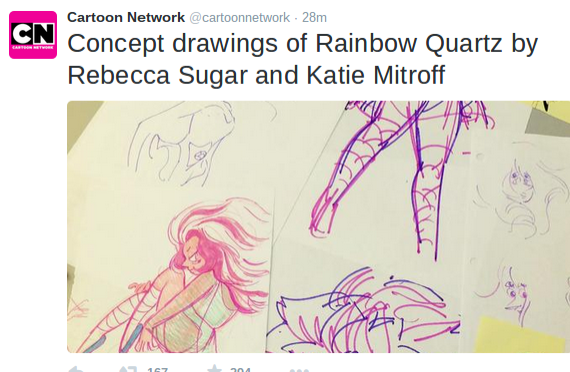Open the Cartoon Network profile name link
The image size is (570, 372).
(x=126, y=17)
